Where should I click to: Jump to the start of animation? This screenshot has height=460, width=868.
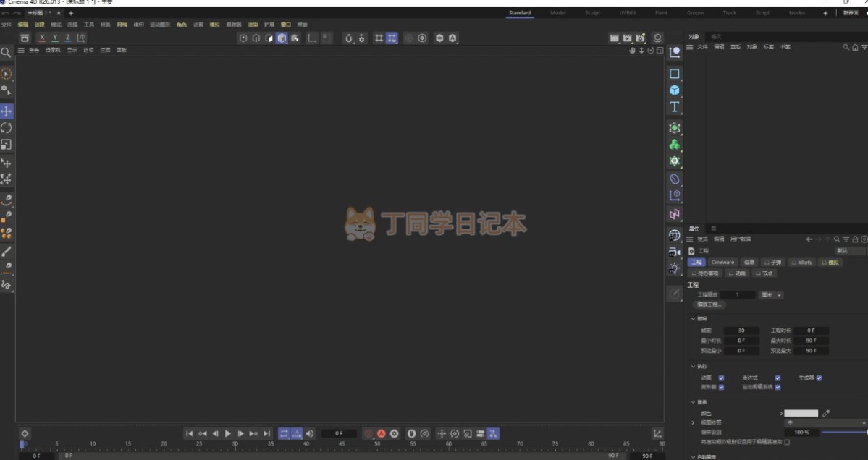[x=189, y=433]
